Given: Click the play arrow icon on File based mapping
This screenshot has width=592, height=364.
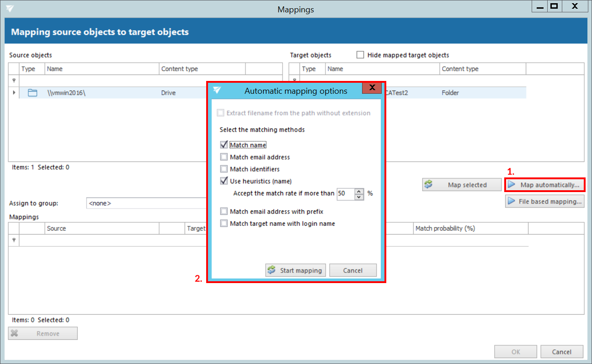Looking at the screenshot, I should [x=512, y=202].
